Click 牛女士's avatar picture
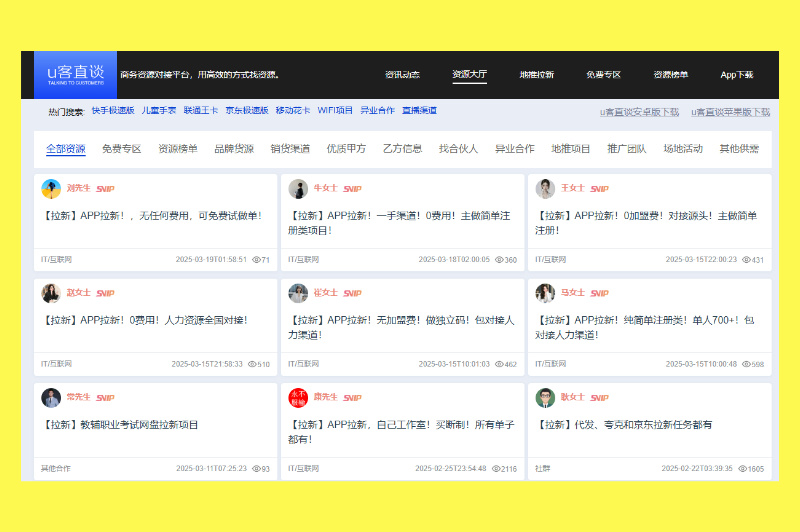This screenshot has width=800, height=532. pos(298,189)
